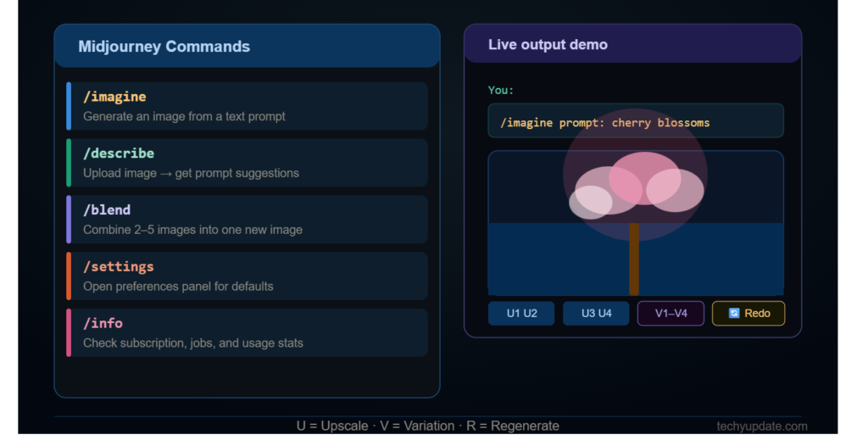Click the Midjourney Commands header

click(x=247, y=46)
